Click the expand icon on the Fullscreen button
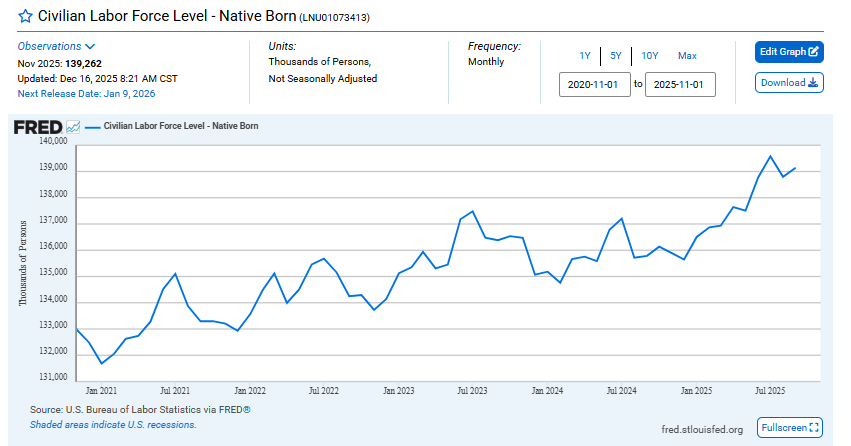This screenshot has width=851, height=446. tap(813, 428)
